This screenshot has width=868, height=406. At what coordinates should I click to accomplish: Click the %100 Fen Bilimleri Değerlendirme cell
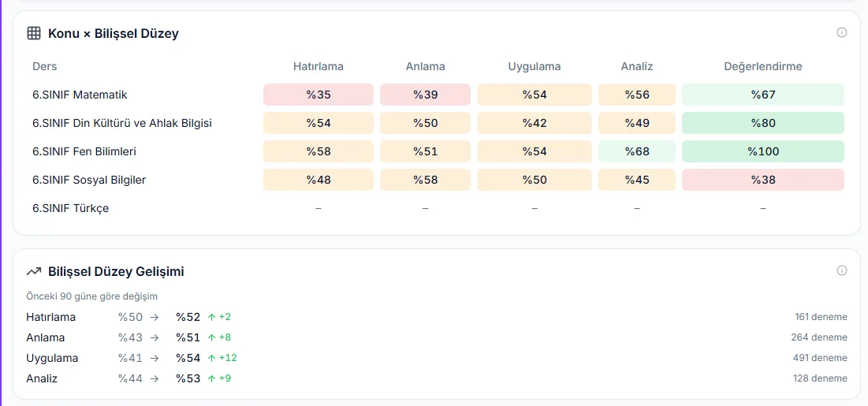click(x=763, y=151)
